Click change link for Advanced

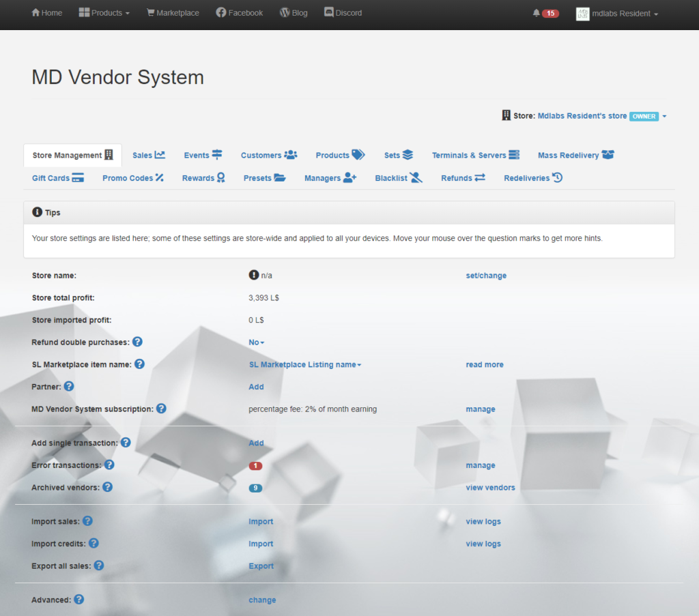(x=262, y=600)
